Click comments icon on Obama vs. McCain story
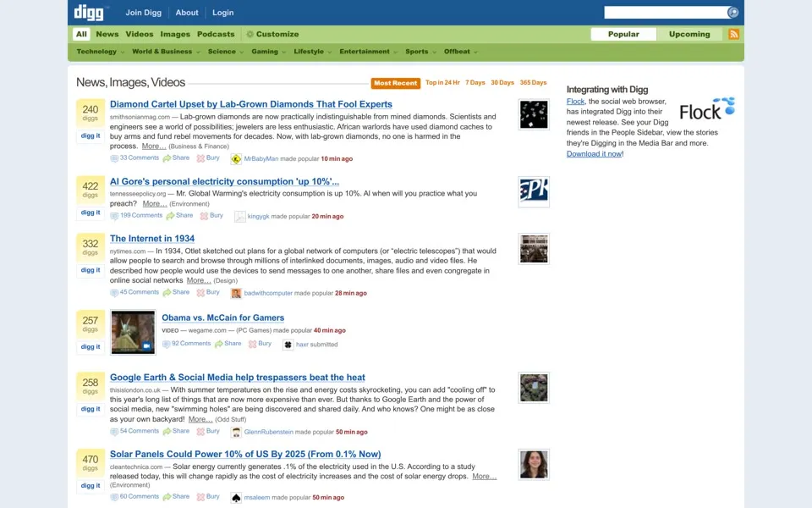The height and width of the screenshot is (508, 812). [166, 344]
